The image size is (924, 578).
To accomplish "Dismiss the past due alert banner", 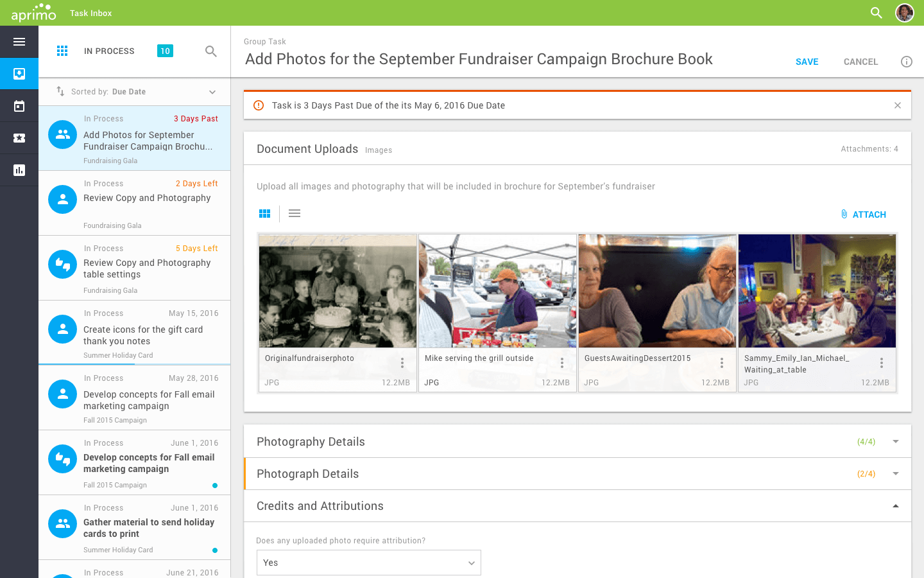I will tap(898, 105).
